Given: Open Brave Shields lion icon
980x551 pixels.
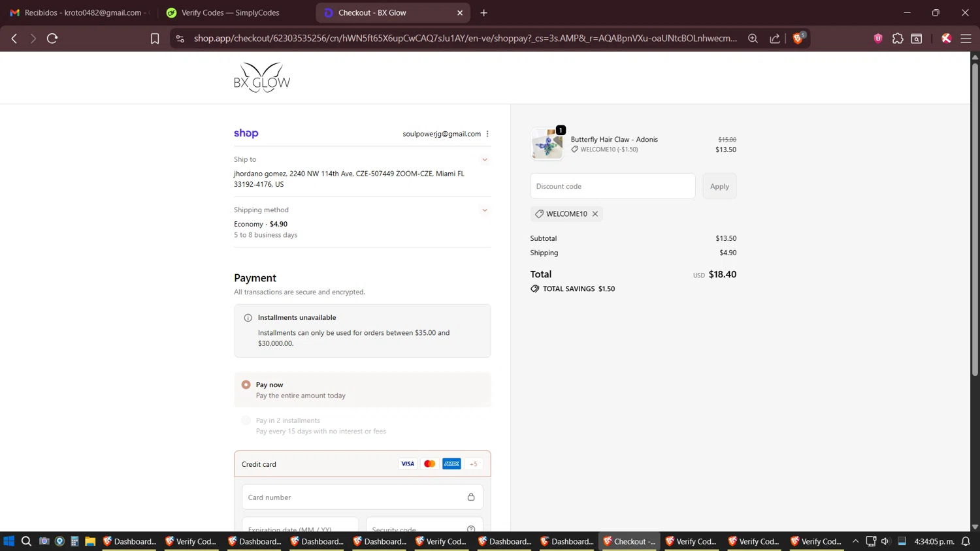Looking at the screenshot, I should coord(798,38).
